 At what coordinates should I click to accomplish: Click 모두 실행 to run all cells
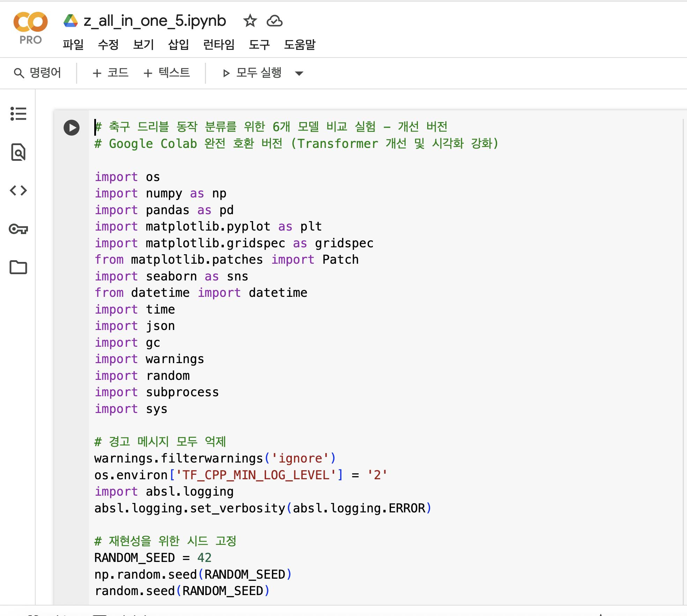click(x=252, y=73)
